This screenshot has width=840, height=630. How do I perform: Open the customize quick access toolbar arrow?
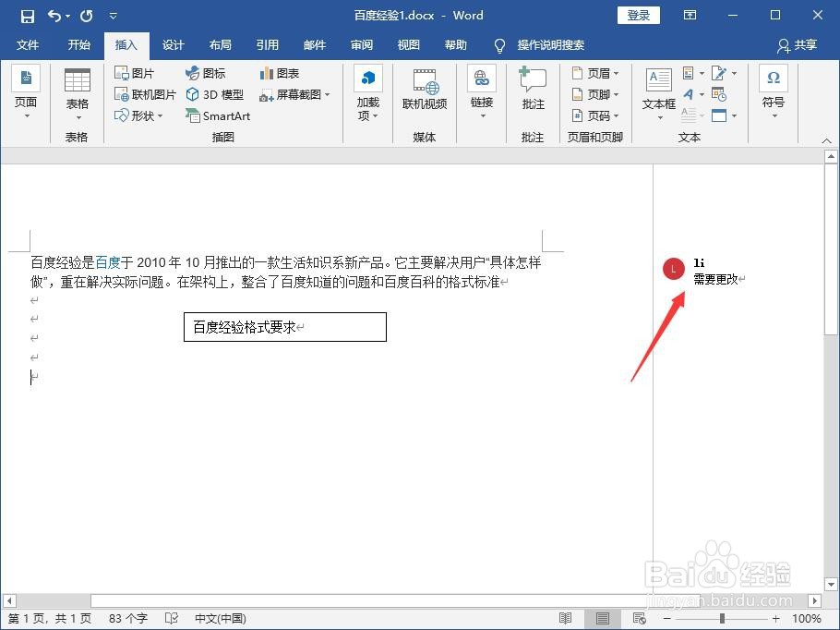coord(113,16)
